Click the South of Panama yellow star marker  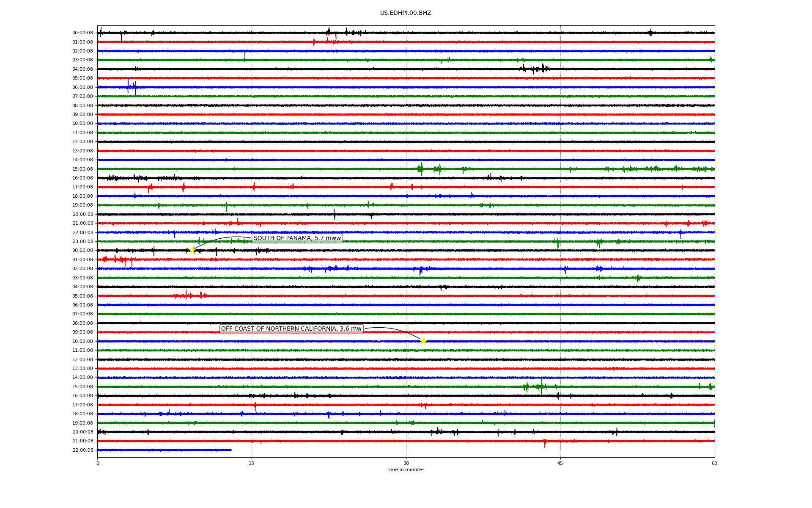tap(192, 250)
